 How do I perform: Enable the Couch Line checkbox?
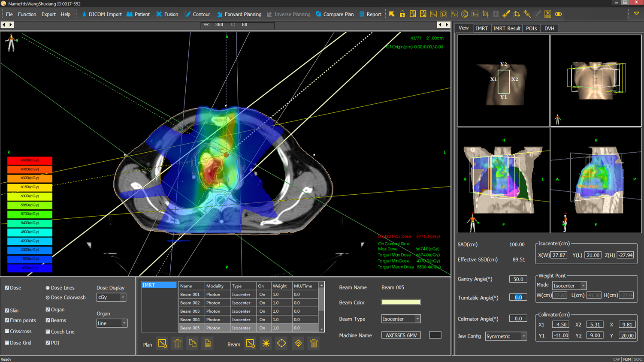48,332
